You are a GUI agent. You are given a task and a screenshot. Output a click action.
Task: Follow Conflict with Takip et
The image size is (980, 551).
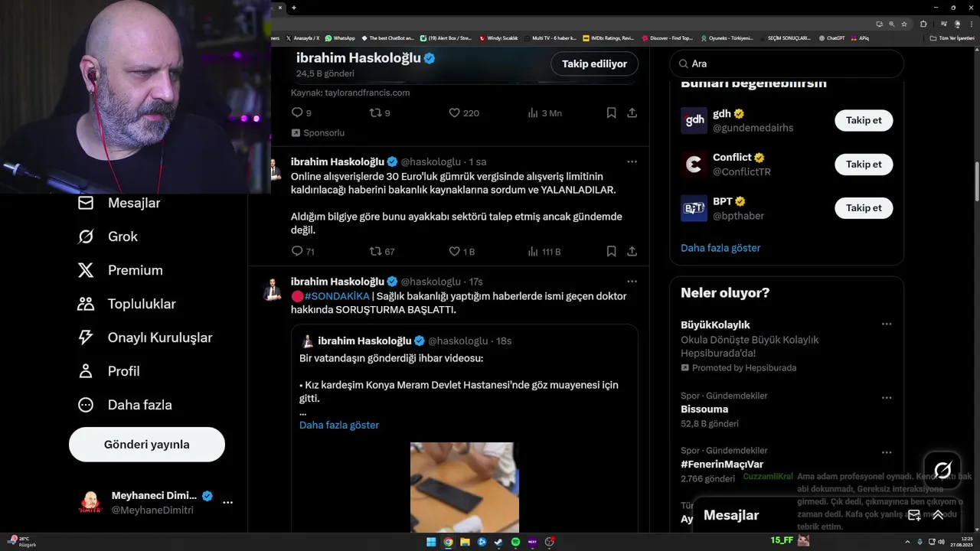pos(864,164)
